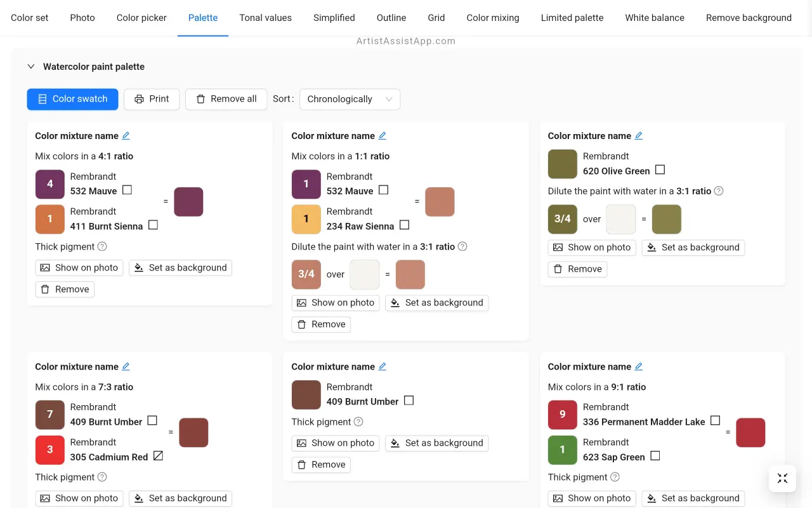
Task: Edit name of the single Burnt Umber card
Action: pyautogui.click(x=382, y=366)
